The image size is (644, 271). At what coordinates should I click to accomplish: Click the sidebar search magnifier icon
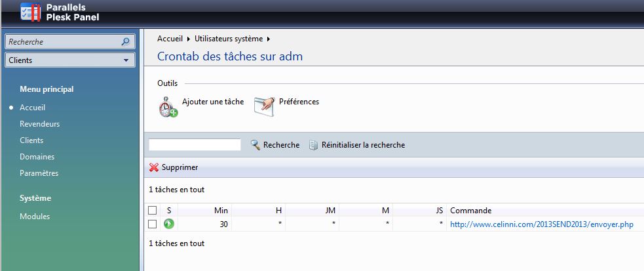click(126, 41)
